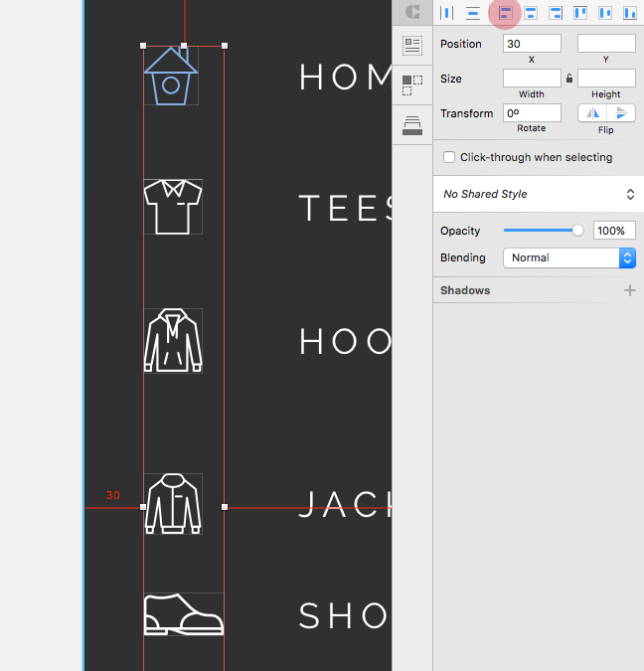Grab the top-center selection handle
This screenshot has height=671, width=644.
coord(184,46)
